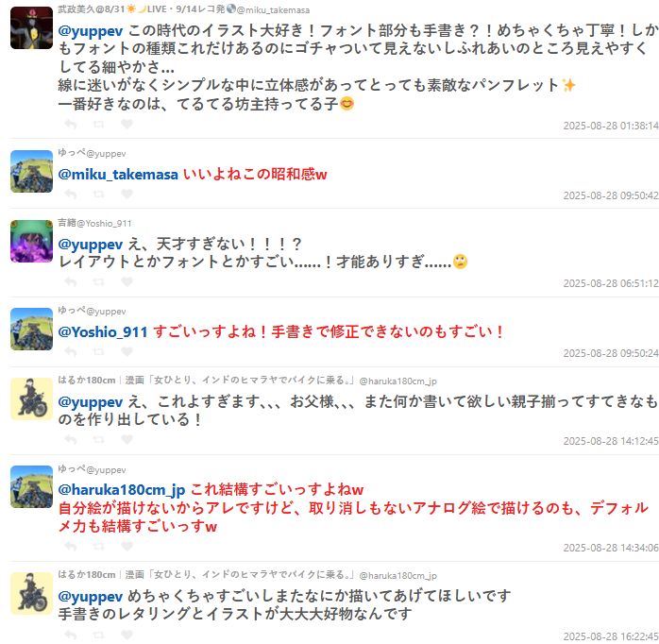Screen dimensions: 659x644
Task: Open the @haruka180cm_jp mention link
Action: (x=122, y=490)
